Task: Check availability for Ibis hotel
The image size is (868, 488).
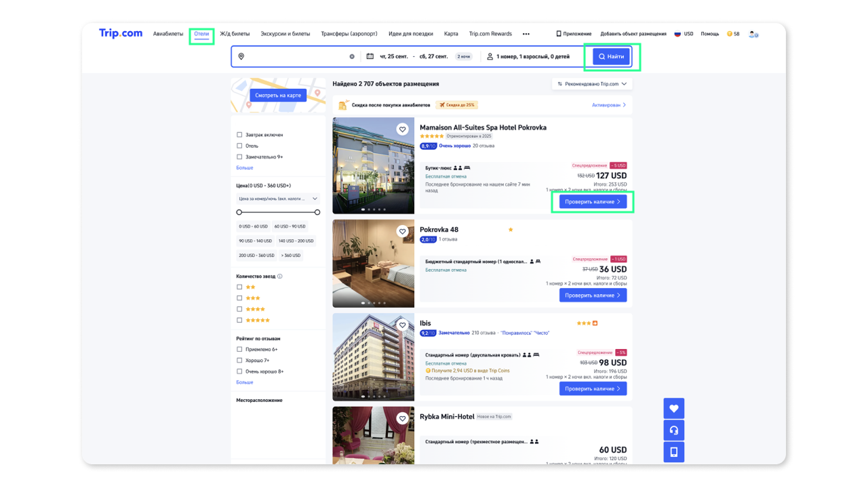Action: pos(593,389)
